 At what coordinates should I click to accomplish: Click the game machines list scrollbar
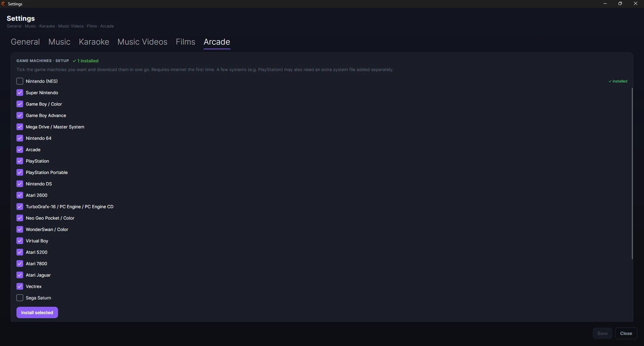pyautogui.click(x=632, y=173)
